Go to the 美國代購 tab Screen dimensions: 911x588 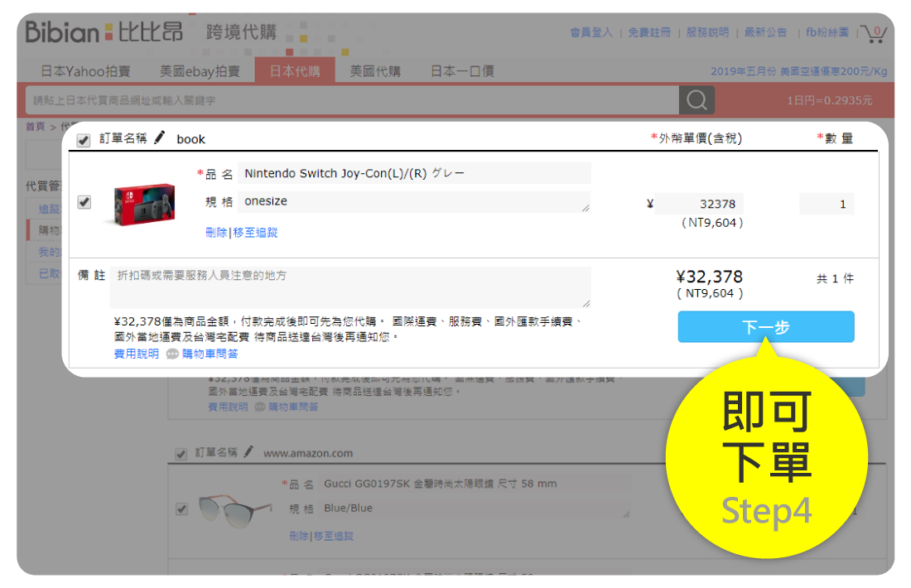coord(375,71)
